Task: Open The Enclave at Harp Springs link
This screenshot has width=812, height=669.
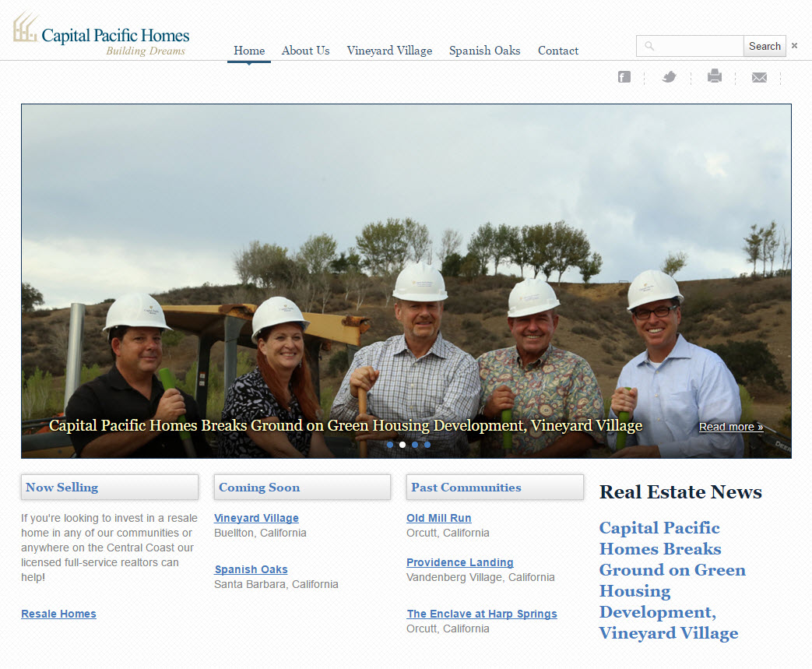Action: tap(482, 614)
